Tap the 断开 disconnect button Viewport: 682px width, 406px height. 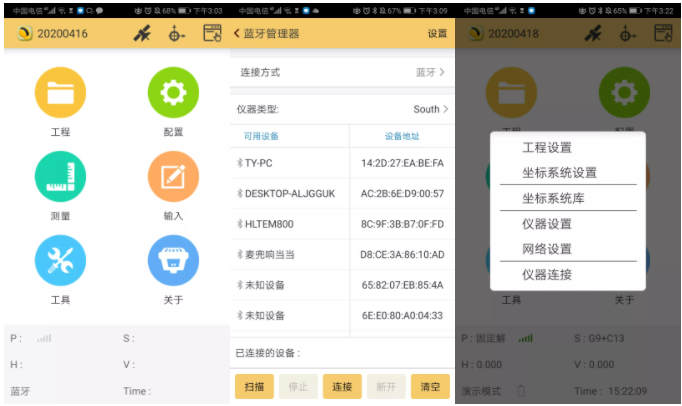pos(386,386)
